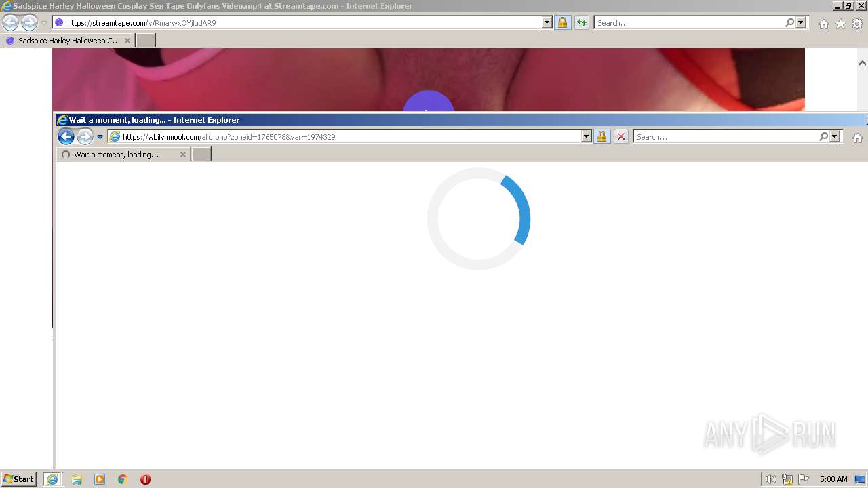Open File Explorer from taskbar
Viewport: 868px width, 488px height.
pyautogui.click(x=77, y=479)
